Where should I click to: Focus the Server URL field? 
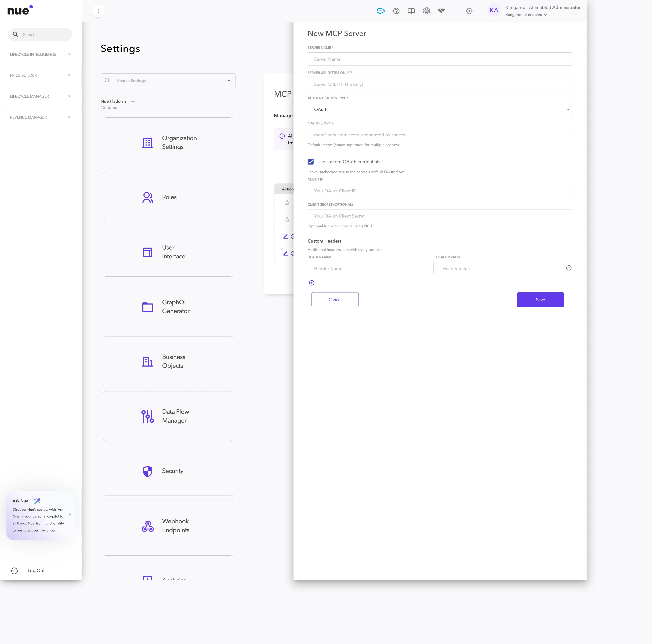(440, 84)
